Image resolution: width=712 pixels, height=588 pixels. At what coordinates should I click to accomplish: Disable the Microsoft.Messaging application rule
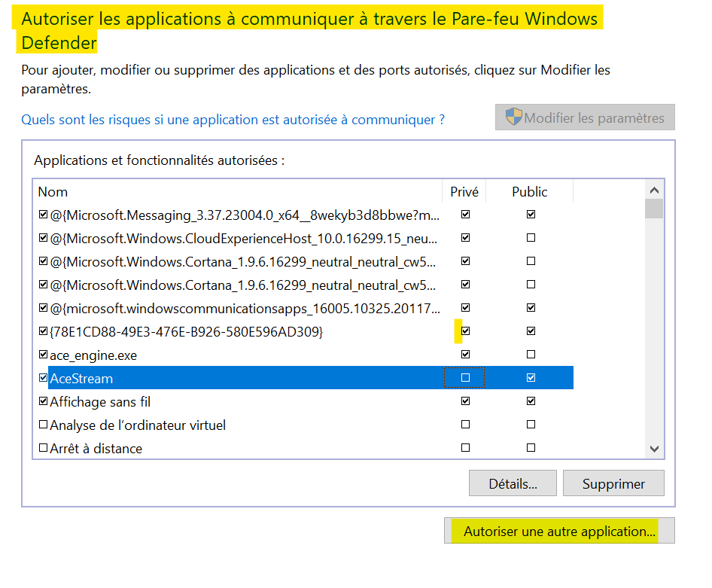click(43, 214)
